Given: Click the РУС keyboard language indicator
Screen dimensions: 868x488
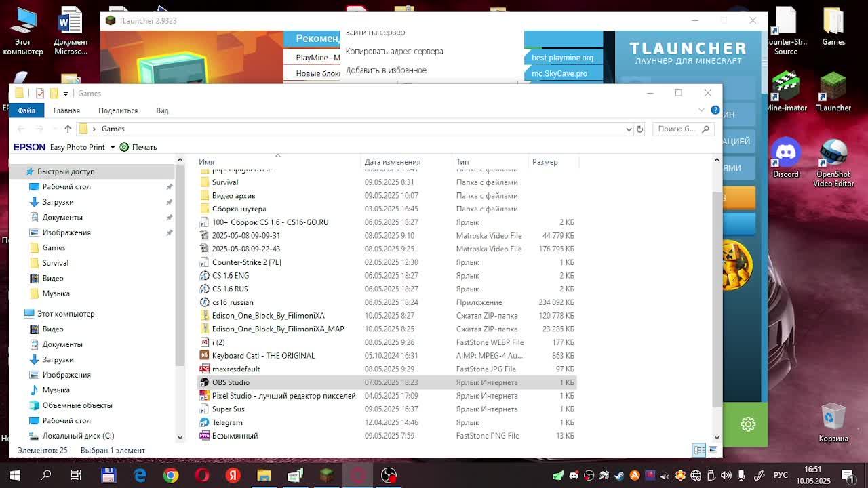Looking at the screenshot, I should point(781,475).
